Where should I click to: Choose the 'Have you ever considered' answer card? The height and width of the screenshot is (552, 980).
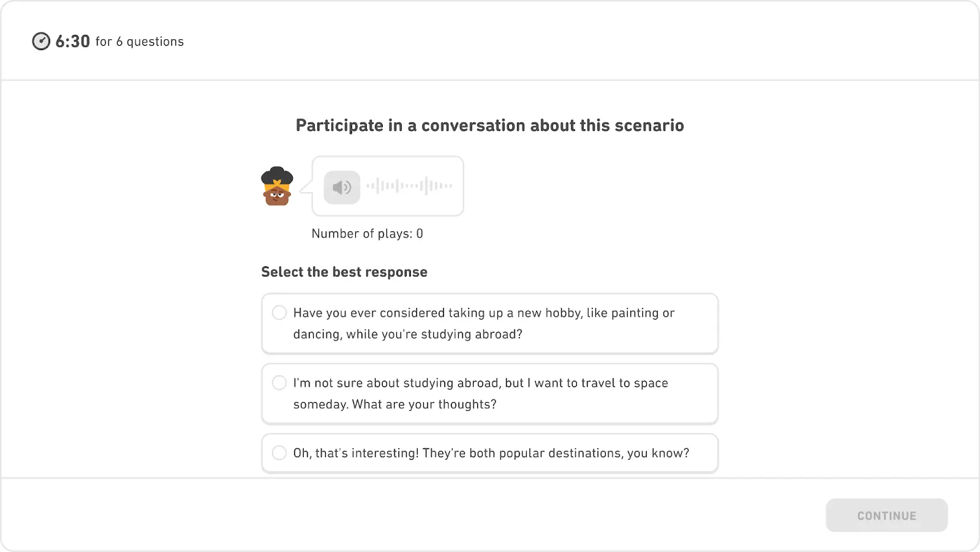(489, 324)
